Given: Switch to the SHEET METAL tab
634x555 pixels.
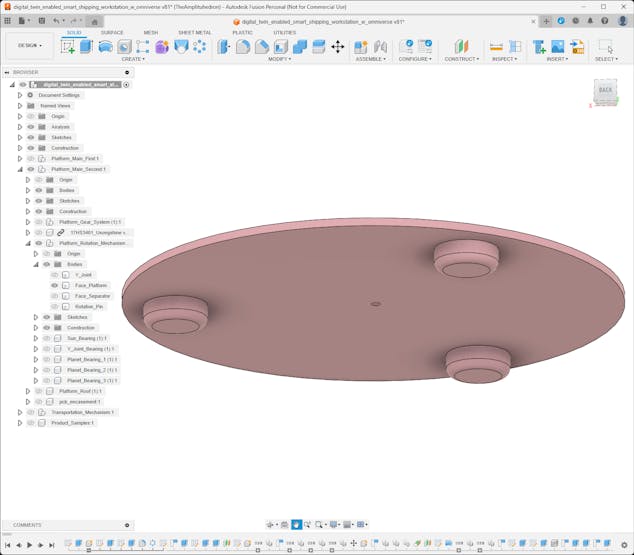Looking at the screenshot, I should pyautogui.click(x=194, y=32).
